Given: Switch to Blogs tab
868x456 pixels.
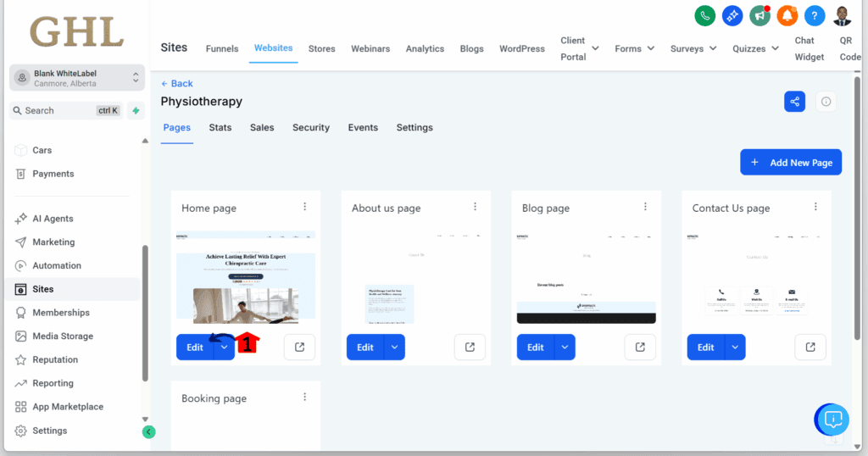Looking at the screenshot, I should pyautogui.click(x=471, y=48).
